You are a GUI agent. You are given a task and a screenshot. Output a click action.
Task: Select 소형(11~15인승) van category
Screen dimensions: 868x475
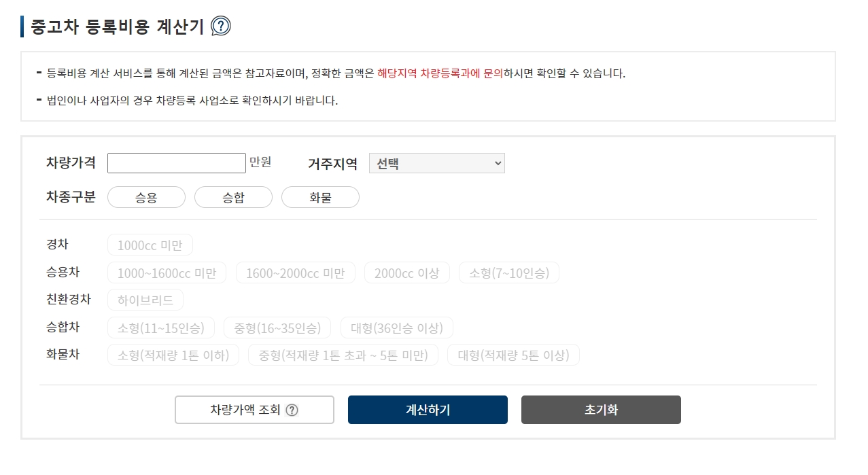pyautogui.click(x=161, y=328)
